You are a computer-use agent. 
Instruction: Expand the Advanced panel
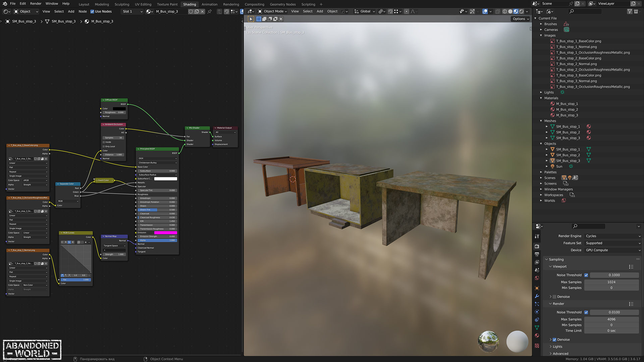point(560,354)
